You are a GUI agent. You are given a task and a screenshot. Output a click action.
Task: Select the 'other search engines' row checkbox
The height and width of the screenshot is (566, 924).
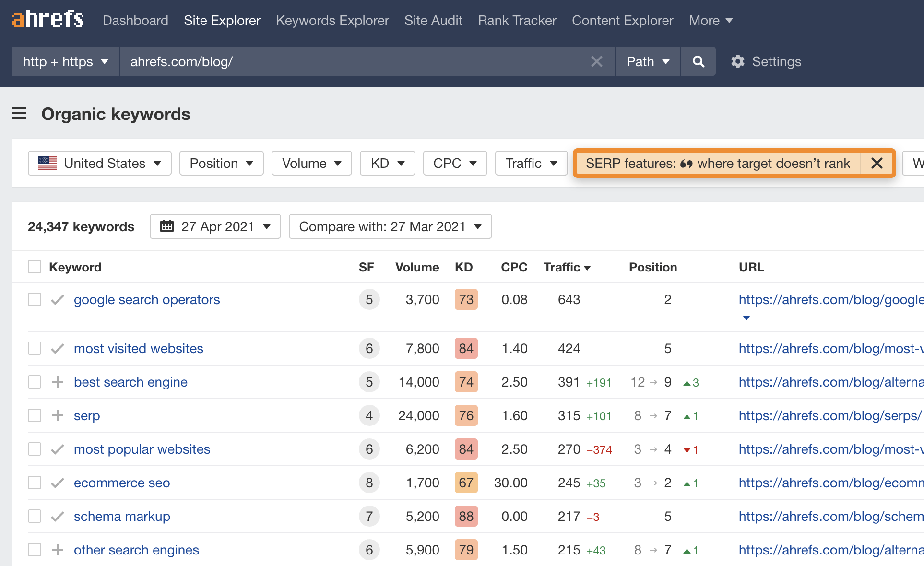point(35,550)
